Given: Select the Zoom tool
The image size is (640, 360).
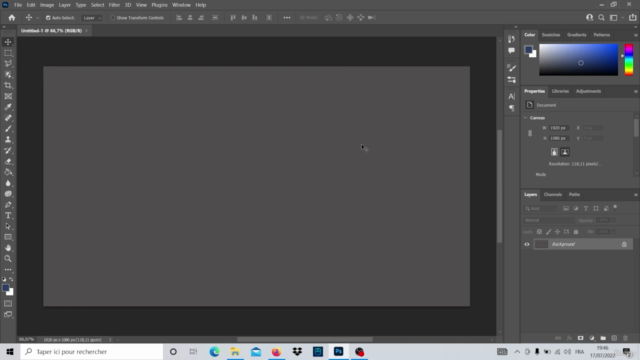Looking at the screenshot, I should pos(8,259).
